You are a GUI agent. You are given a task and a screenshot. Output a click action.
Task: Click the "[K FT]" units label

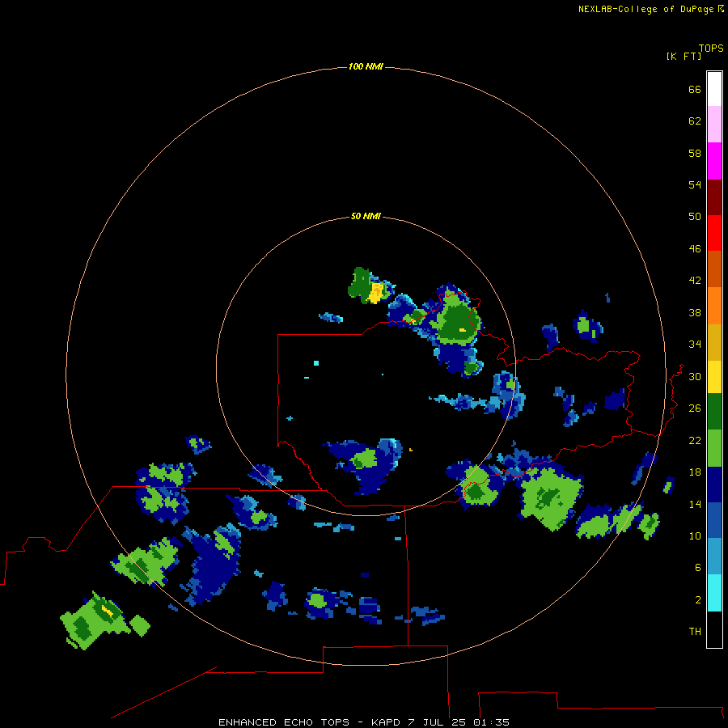coord(684,56)
